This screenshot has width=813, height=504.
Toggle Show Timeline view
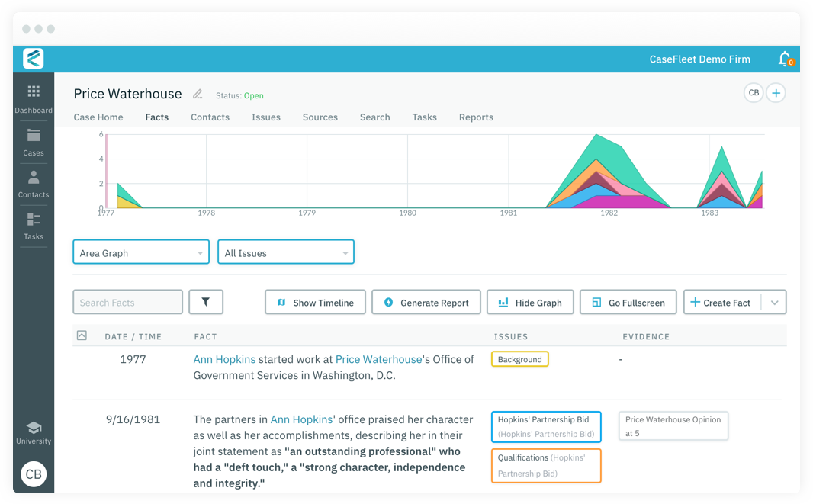(x=315, y=302)
